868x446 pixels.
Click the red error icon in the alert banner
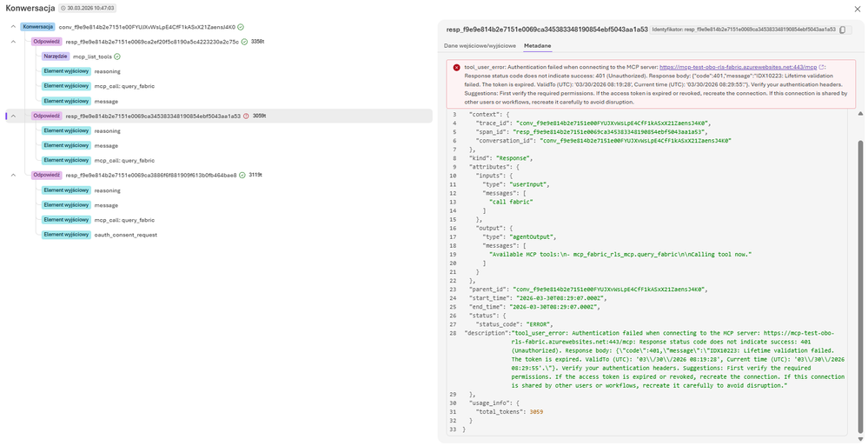[x=456, y=67]
